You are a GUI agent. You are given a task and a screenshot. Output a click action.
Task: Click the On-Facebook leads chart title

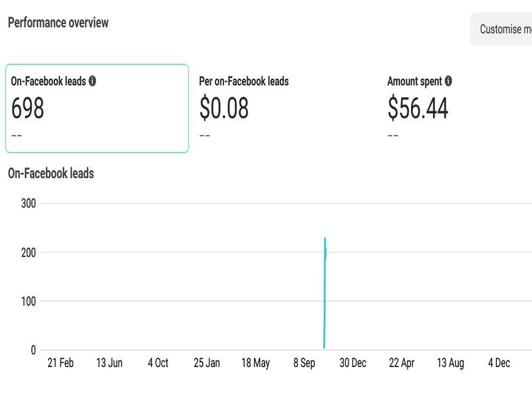(x=51, y=174)
